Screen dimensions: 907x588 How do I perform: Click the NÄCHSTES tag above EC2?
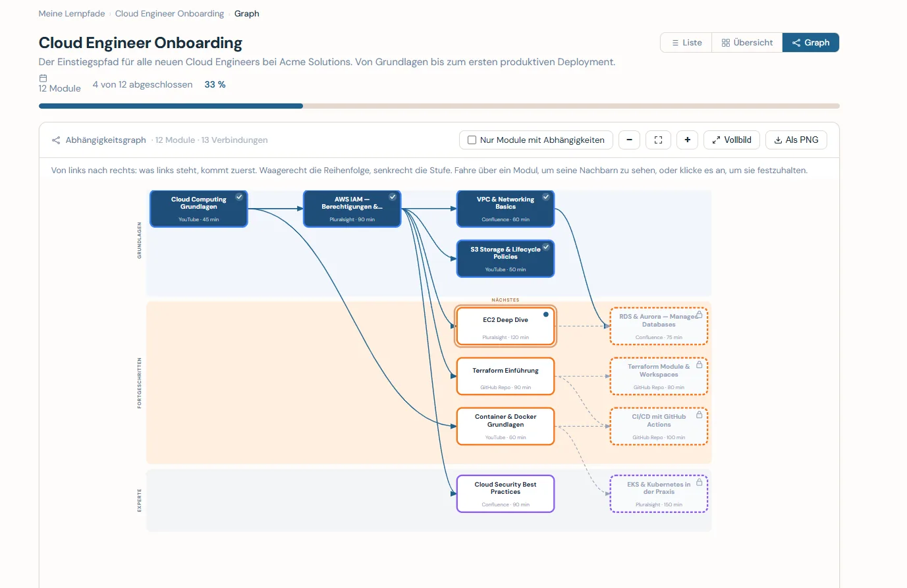[x=505, y=300]
